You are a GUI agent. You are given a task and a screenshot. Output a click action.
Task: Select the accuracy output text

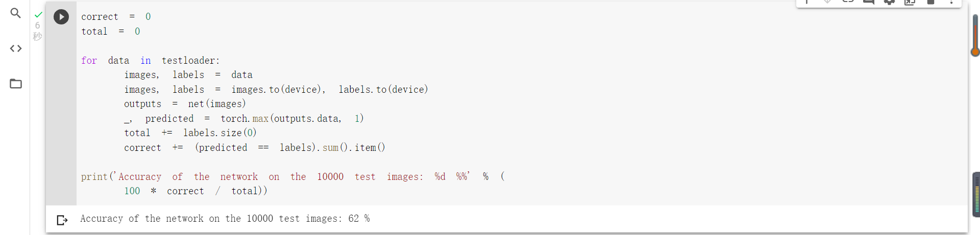point(225,219)
